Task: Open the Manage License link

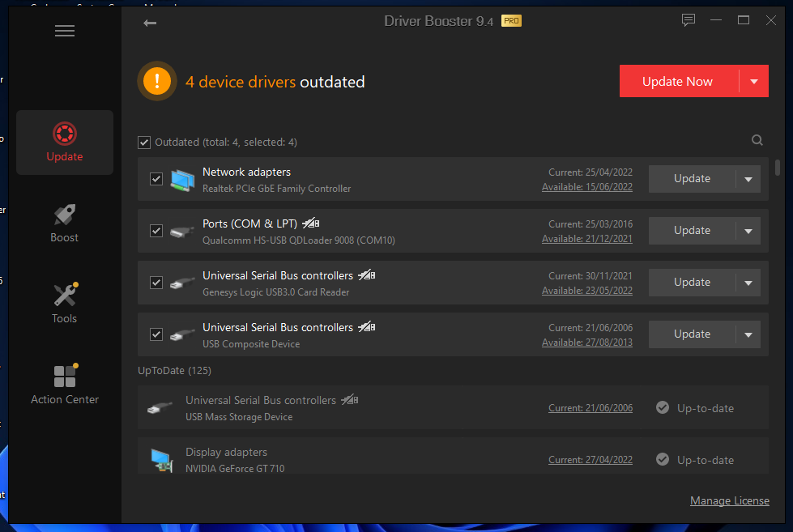Action: [x=729, y=500]
